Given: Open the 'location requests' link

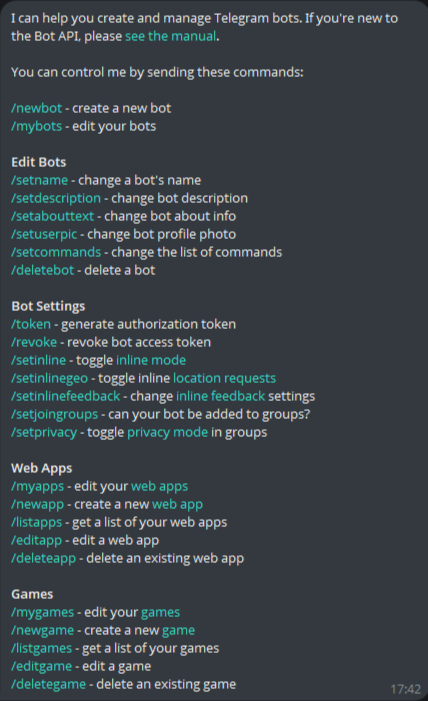Looking at the screenshot, I should click(225, 378).
